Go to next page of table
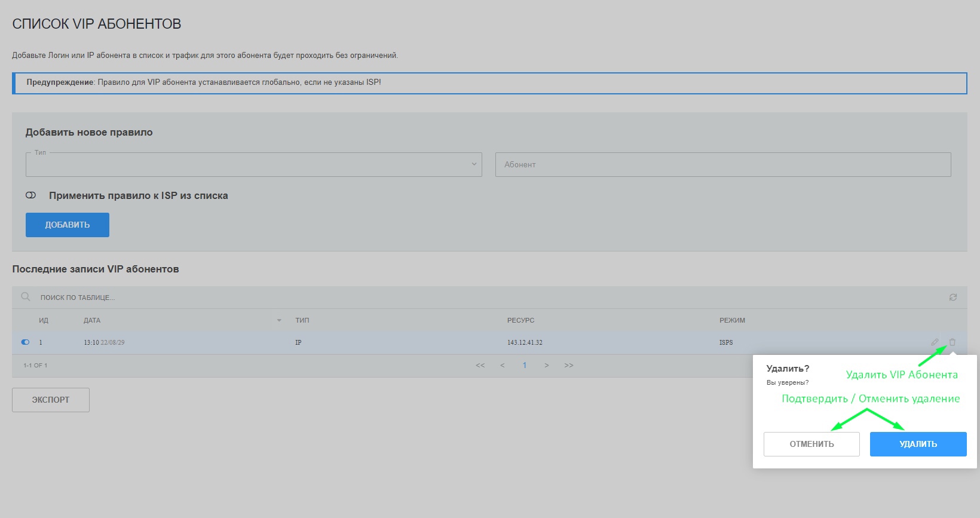 [546, 366]
